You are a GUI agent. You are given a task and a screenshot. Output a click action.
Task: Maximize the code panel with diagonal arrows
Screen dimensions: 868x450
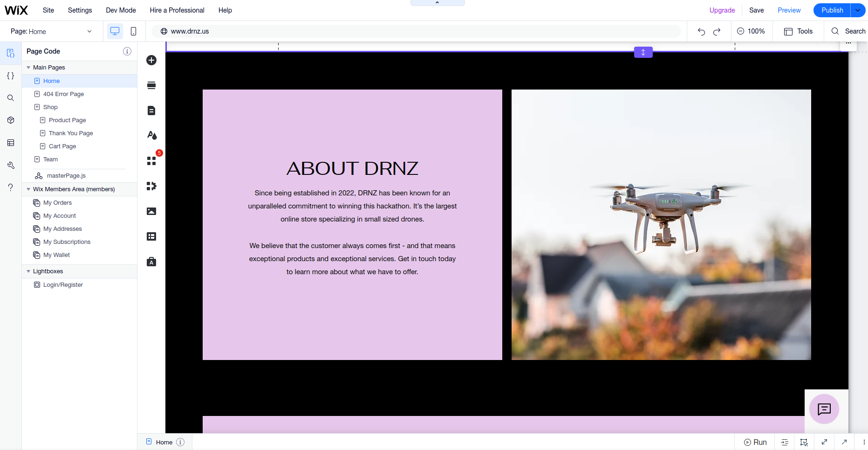click(x=824, y=442)
